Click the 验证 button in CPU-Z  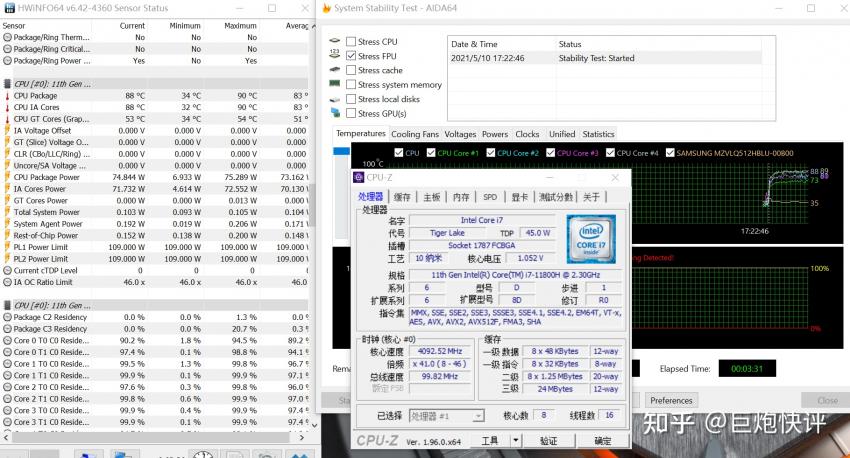tap(548, 441)
